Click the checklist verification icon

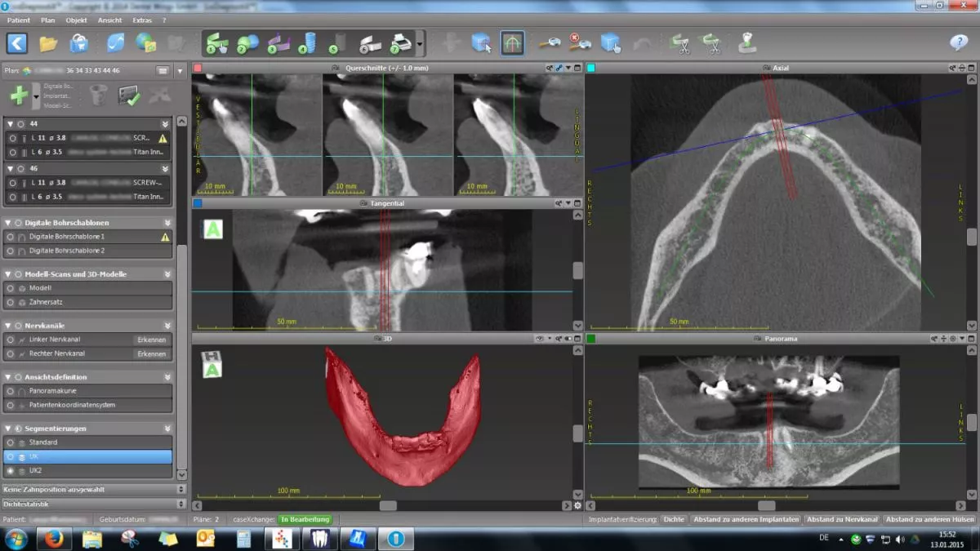tap(129, 96)
